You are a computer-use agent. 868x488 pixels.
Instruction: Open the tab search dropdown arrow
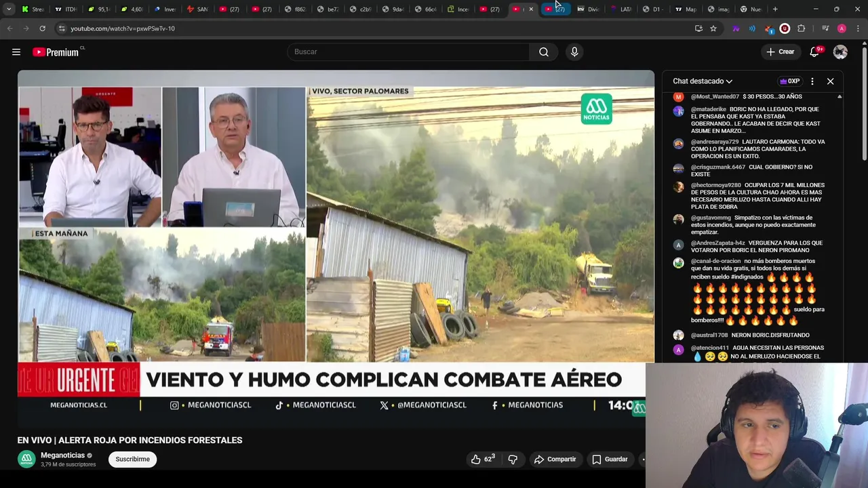click(x=9, y=9)
